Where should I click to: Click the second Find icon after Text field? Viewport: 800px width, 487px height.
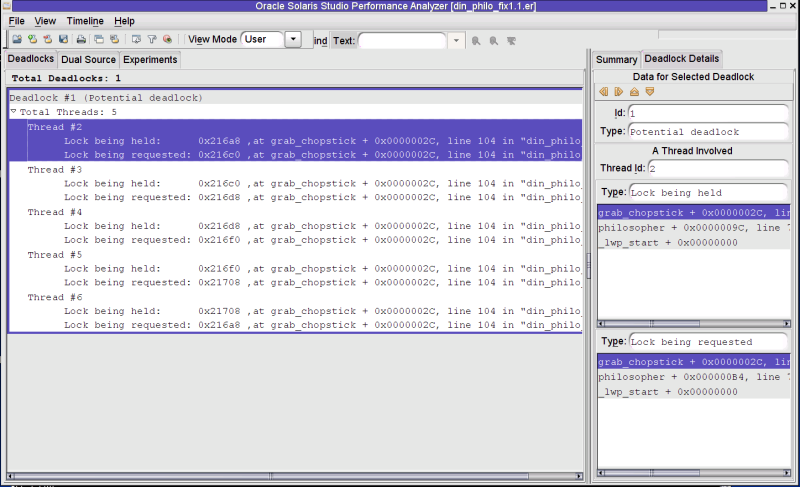click(493, 41)
